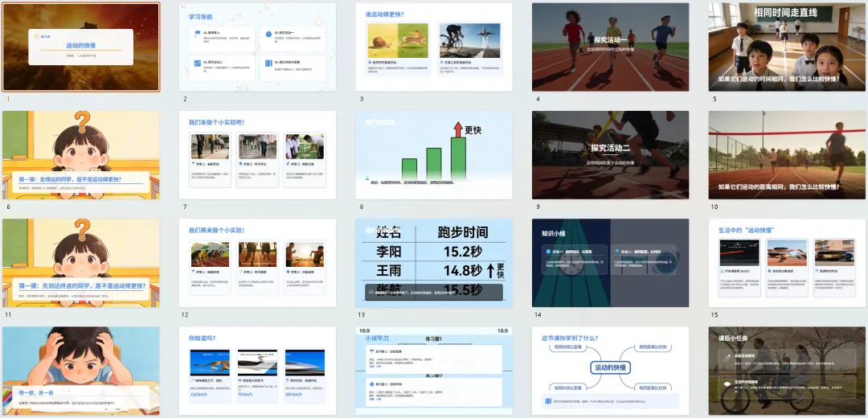Select the green bar chart 更快 slide
The image size is (868, 418).
[x=434, y=155]
